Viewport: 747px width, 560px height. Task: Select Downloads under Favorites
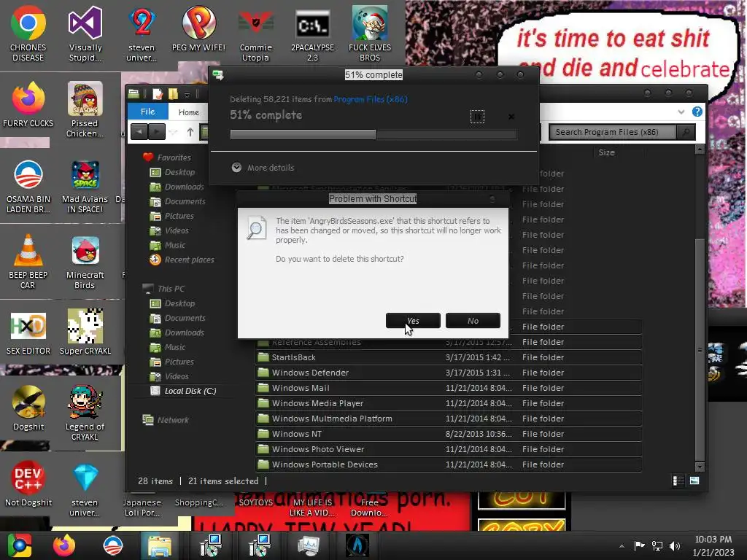(177, 187)
